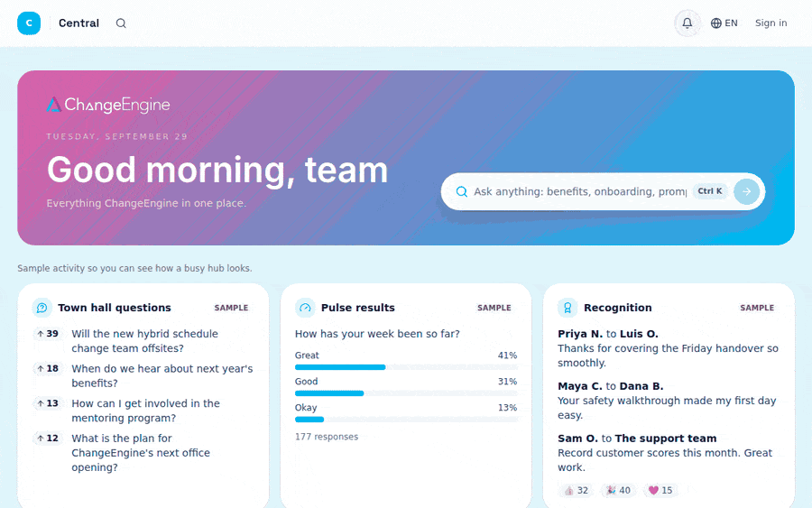This screenshot has height=508, width=812.
Task: Click the Pulse results gauge icon
Action: pos(305,308)
